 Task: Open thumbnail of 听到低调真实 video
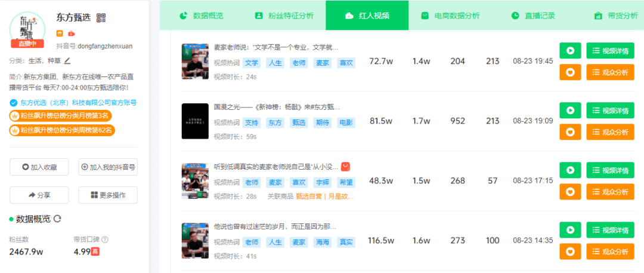(x=195, y=181)
